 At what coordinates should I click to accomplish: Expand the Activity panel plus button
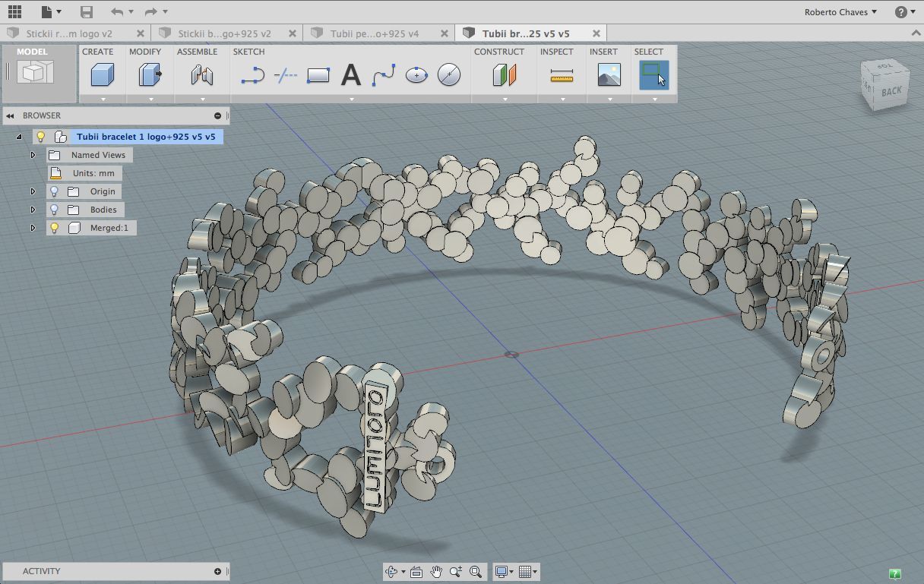click(x=217, y=571)
